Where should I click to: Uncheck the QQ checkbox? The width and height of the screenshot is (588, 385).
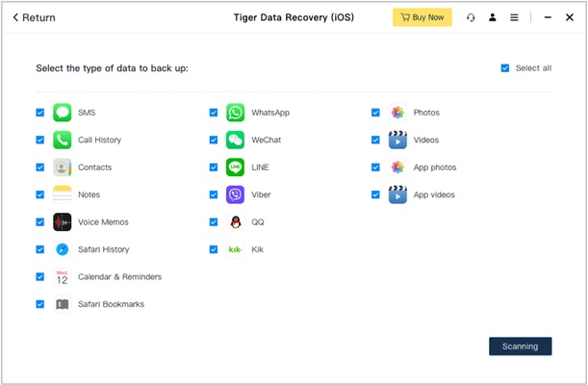214,222
